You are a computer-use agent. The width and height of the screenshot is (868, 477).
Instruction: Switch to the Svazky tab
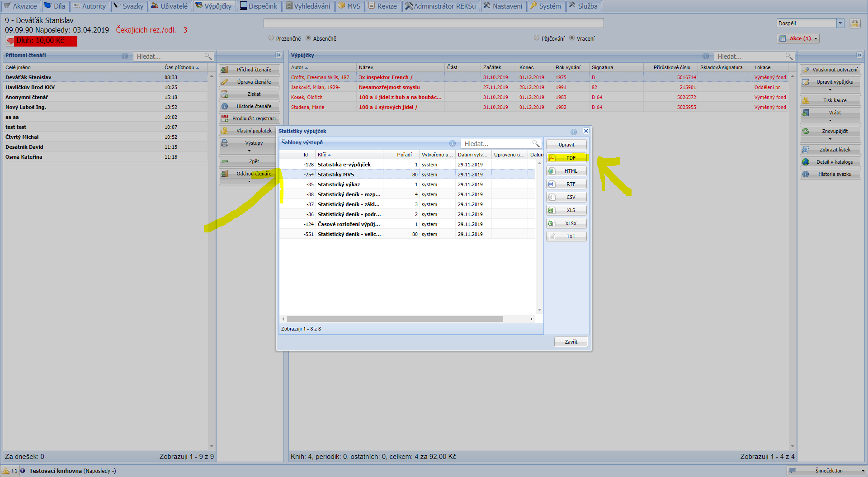(128, 6)
